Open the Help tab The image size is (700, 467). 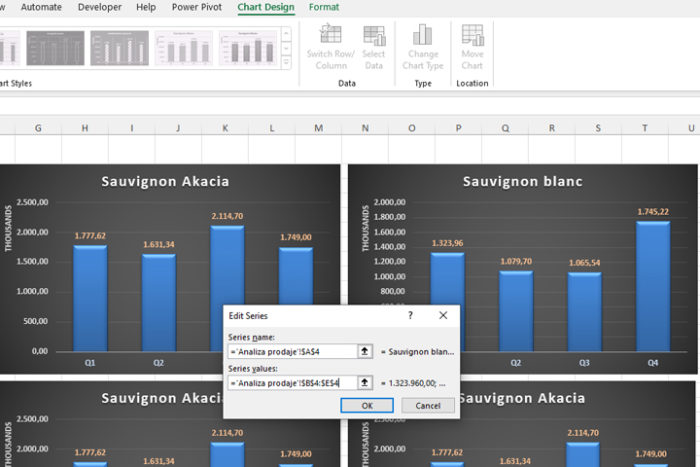pyautogui.click(x=146, y=7)
